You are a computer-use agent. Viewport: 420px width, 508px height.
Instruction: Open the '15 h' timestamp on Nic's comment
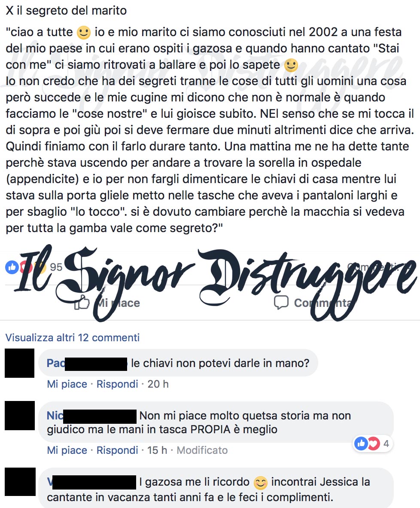pyautogui.click(x=157, y=450)
